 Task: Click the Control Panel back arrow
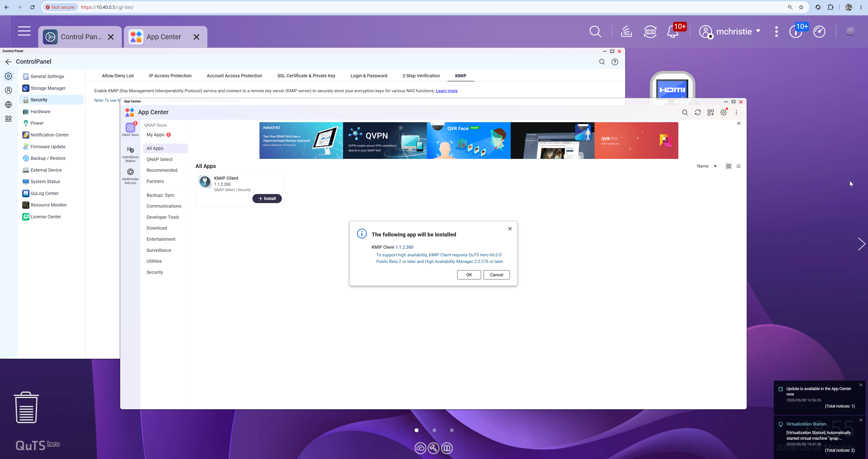pyautogui.click(x=8, y=62)
